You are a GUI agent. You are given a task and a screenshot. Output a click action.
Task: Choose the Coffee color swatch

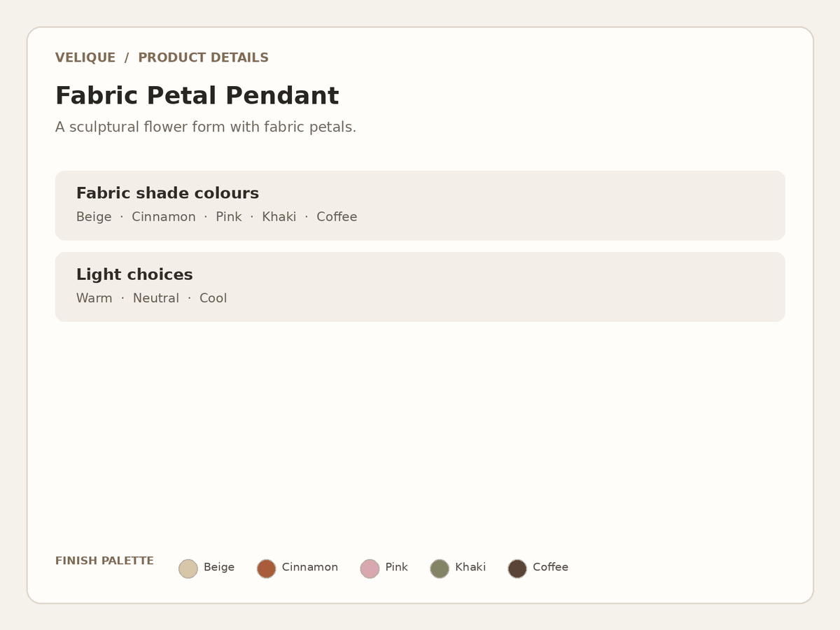[x=517, y=568]
